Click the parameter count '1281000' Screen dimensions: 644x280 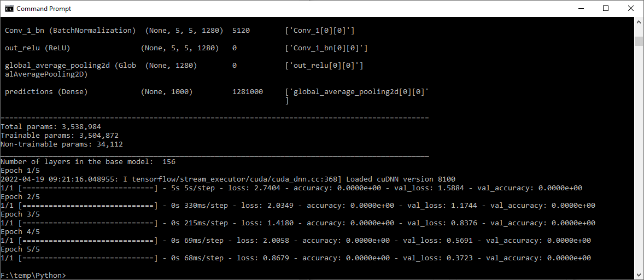coord(248,92)
